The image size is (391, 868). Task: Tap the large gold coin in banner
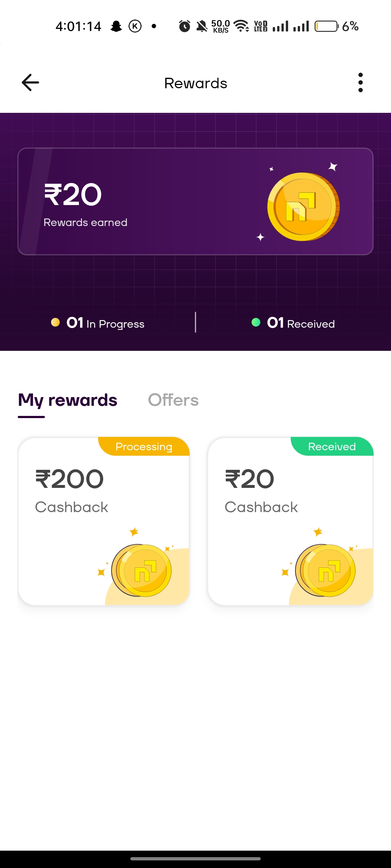click(x=303, y=207)
